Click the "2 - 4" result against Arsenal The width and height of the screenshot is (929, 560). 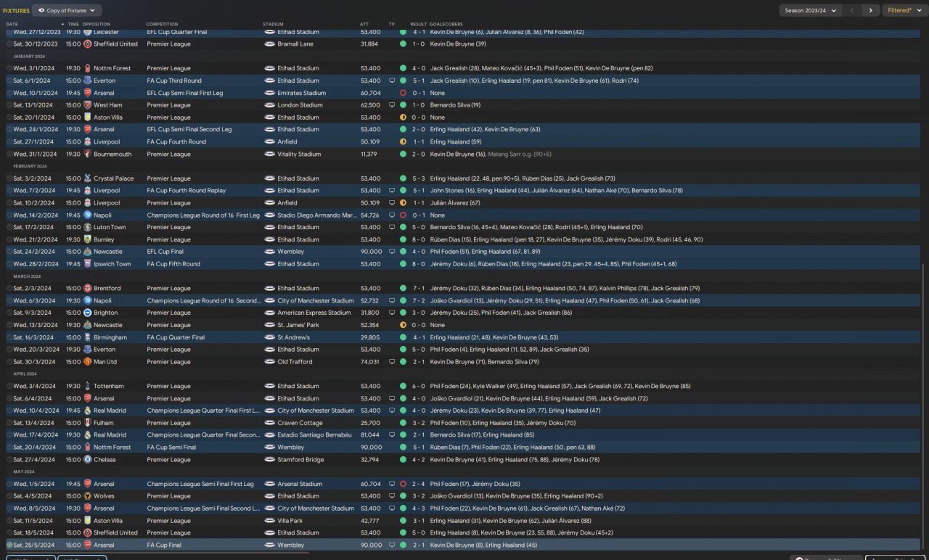[420, 484]
